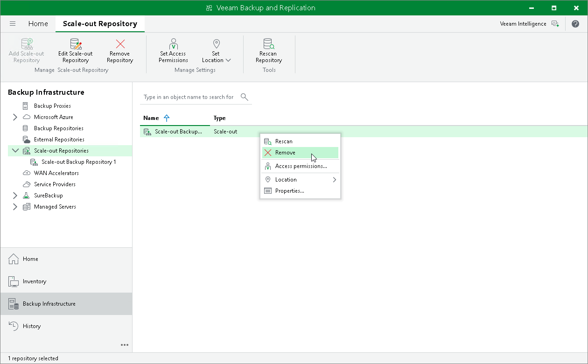The height and width of the screenshot is (364, 588).
Task: Click the WAN Accelerators icon
Action: click(x=26, y=173)
